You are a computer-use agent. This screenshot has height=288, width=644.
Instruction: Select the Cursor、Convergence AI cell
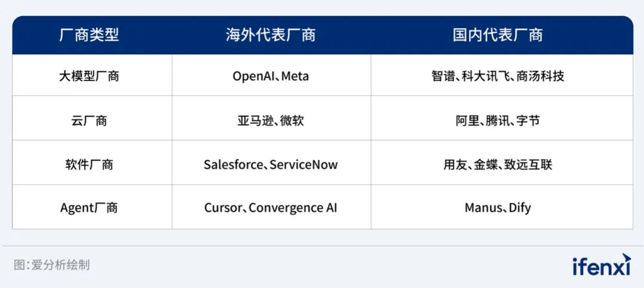click(x=271, y=208)
